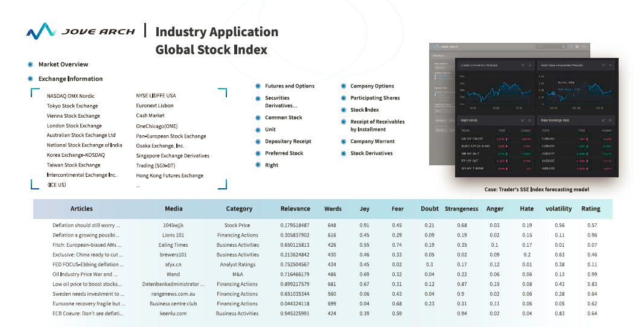The height and width of the screenshot is (327, 644).
Task: Click the search icon in the background window
Action: point(564,47)
